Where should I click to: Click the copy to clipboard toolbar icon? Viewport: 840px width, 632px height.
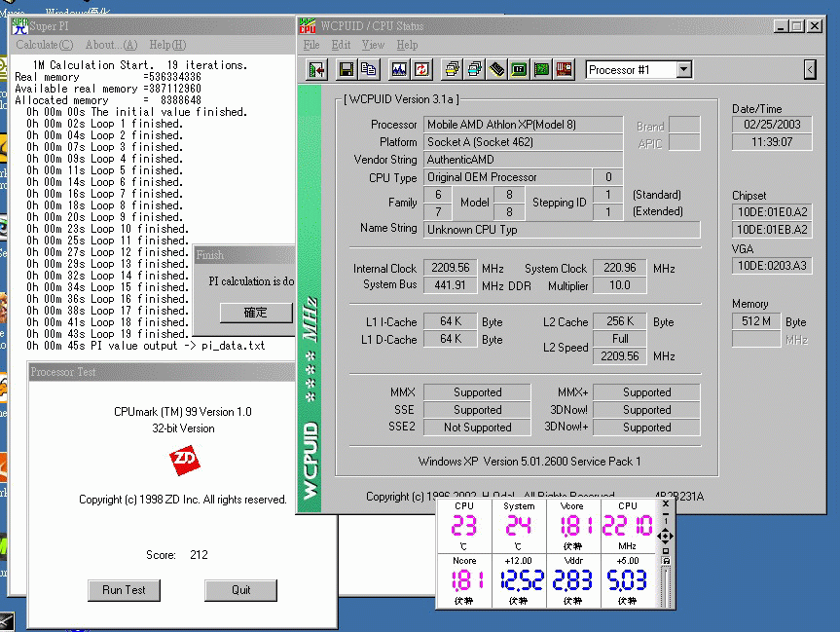coord(369,70)
